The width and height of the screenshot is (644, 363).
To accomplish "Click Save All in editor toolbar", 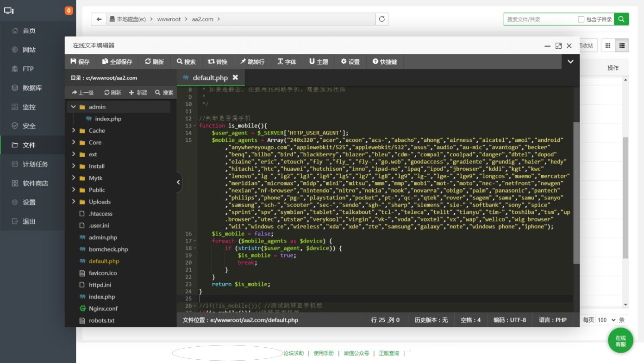I will click(117, 62).
